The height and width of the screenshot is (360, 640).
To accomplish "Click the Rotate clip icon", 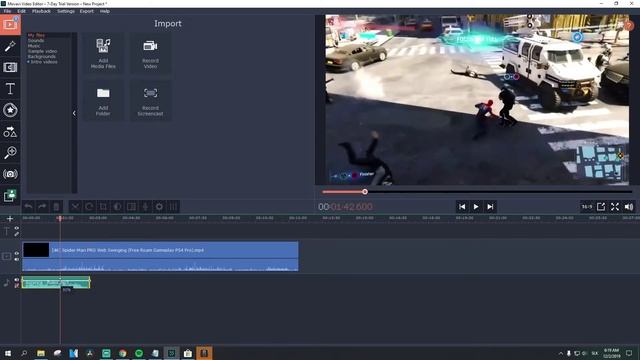I will (89, 207).
